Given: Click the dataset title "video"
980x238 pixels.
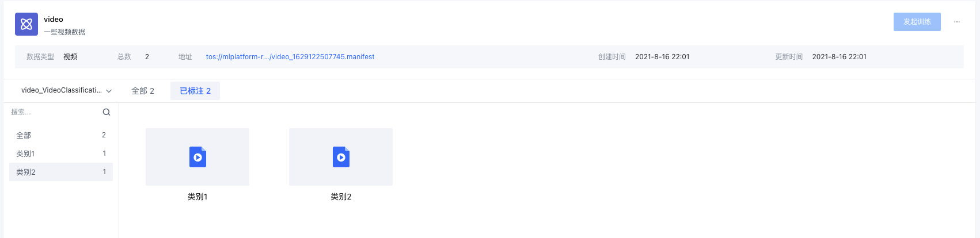Looking at the screenshot, I should [54, 19].
